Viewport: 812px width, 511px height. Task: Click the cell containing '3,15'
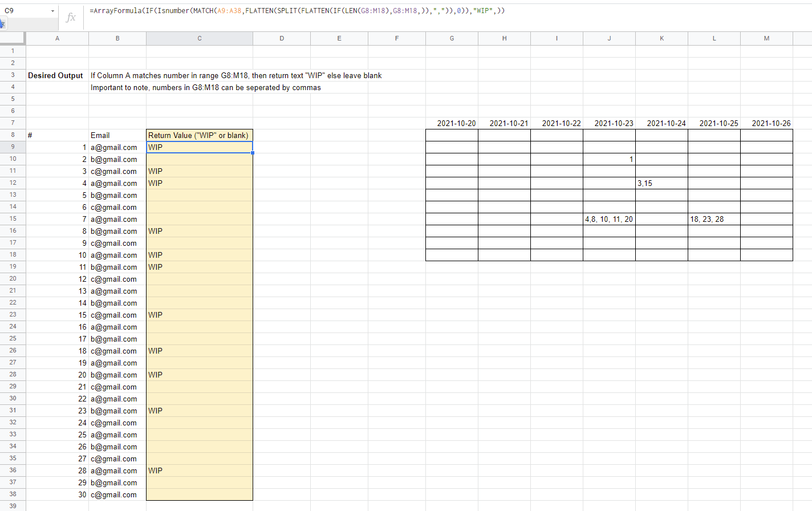click(661, 183)
